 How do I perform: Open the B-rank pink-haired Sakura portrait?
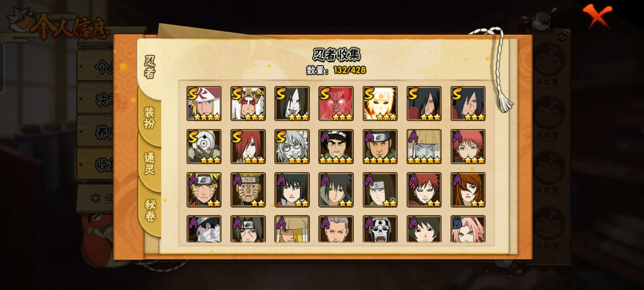pos(468,229)
